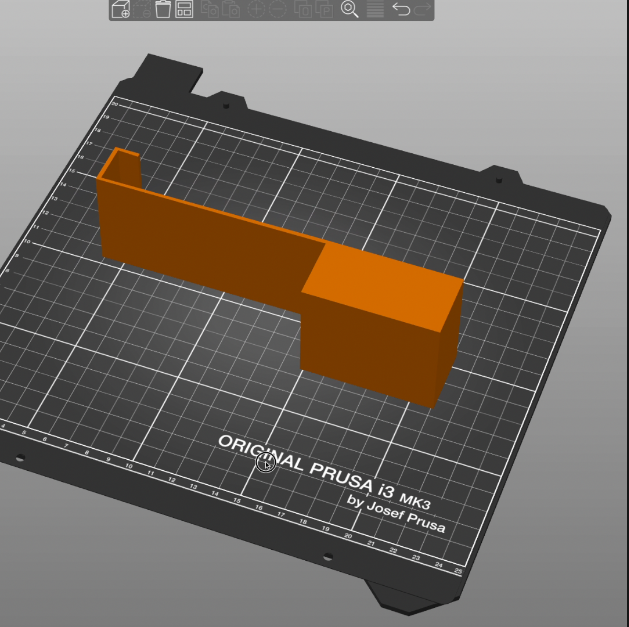Image resolution: width=629 pixels, height=627 pixels.
Task: Click the Delete all trash can icon
Action: point(163,10)
